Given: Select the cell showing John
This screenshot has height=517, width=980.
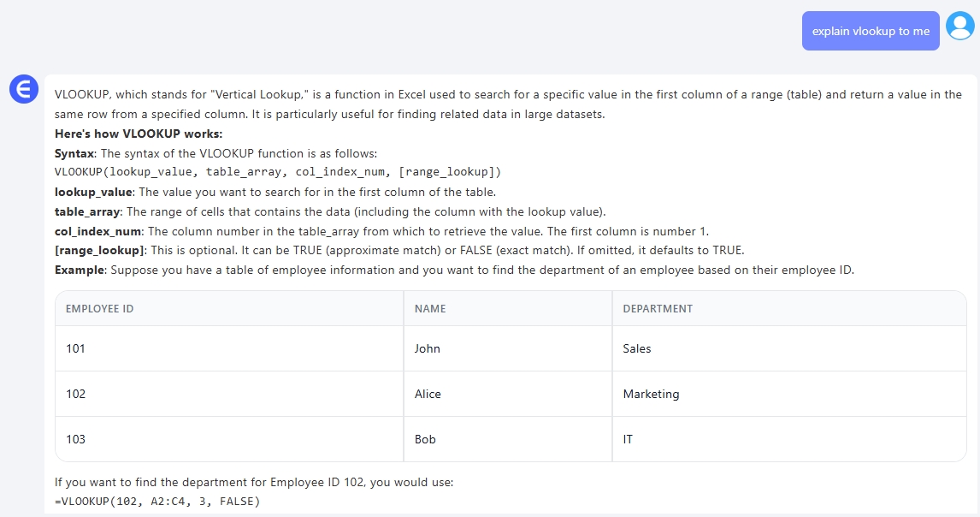Looking at the screenshot, I should [427, 348].
